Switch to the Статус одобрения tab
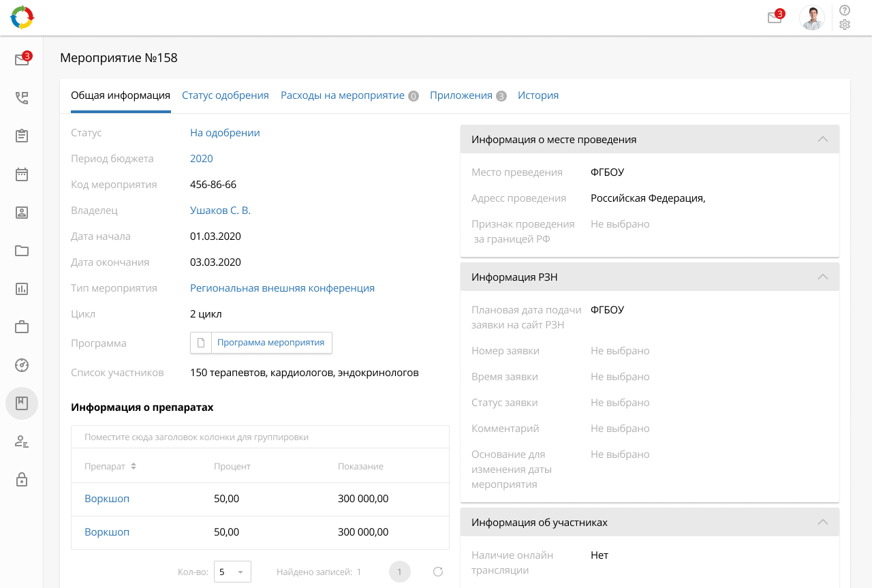Screen dimensions: 872x588 225,95
